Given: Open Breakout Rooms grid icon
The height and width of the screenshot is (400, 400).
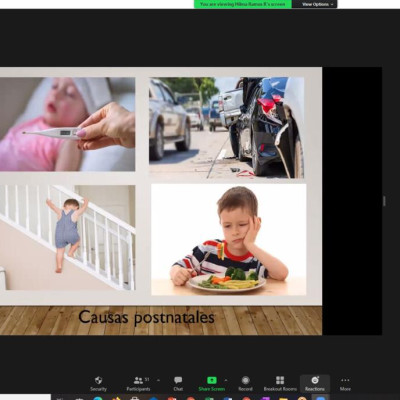Looking at the screenshot, I should (280, 380).
